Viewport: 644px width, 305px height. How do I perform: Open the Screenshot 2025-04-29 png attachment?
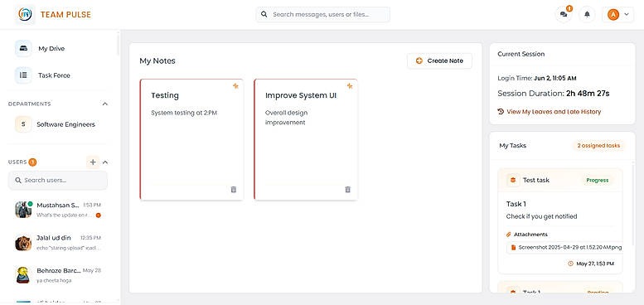(564, 247)
